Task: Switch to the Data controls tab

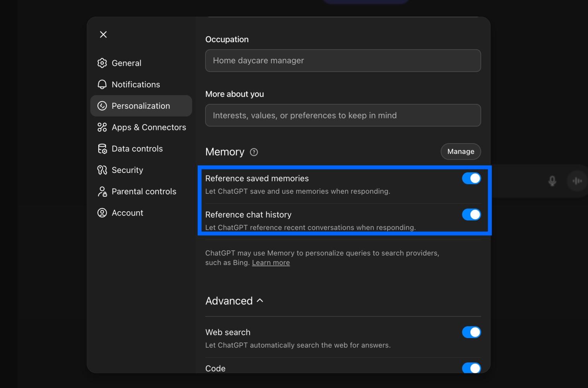Action: coord(137,149)
